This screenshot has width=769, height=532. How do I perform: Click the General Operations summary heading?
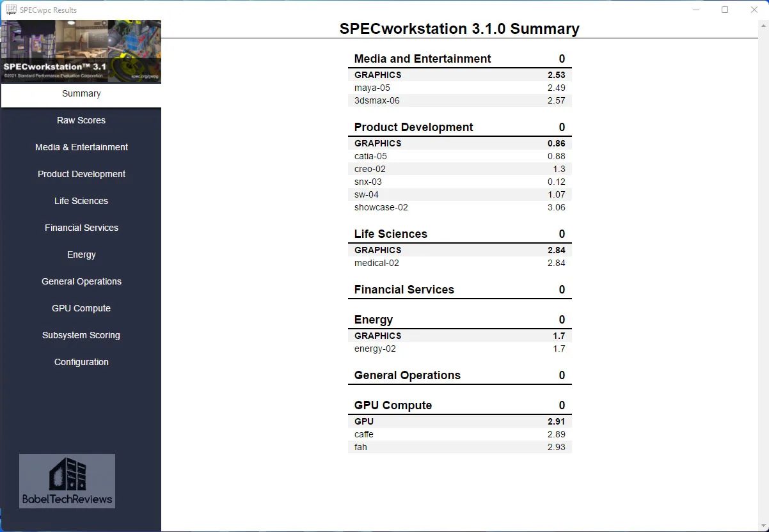pyautogui.click(x=407, y=375)
